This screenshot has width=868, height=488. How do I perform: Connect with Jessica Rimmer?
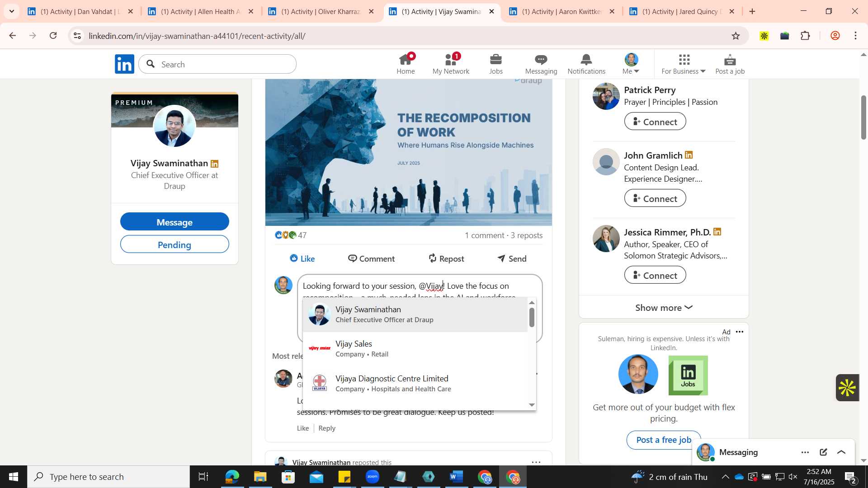pyautogui.click(x=655, y=275)
